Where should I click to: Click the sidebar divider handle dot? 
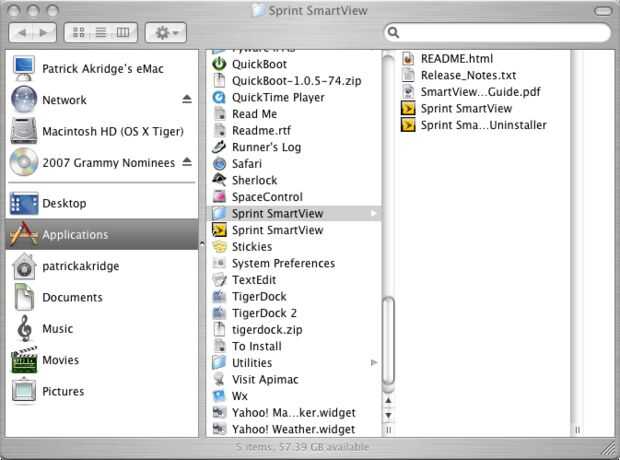click(202, 244)
